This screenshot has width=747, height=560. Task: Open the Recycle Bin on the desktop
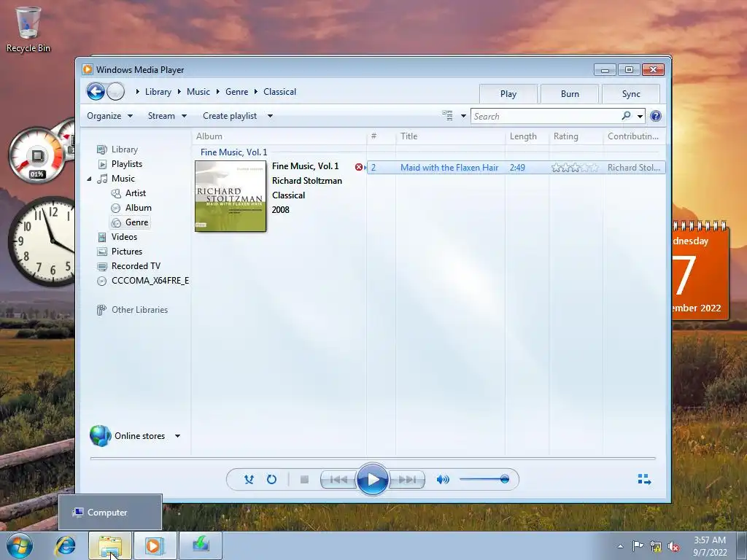tap(28, 29)
